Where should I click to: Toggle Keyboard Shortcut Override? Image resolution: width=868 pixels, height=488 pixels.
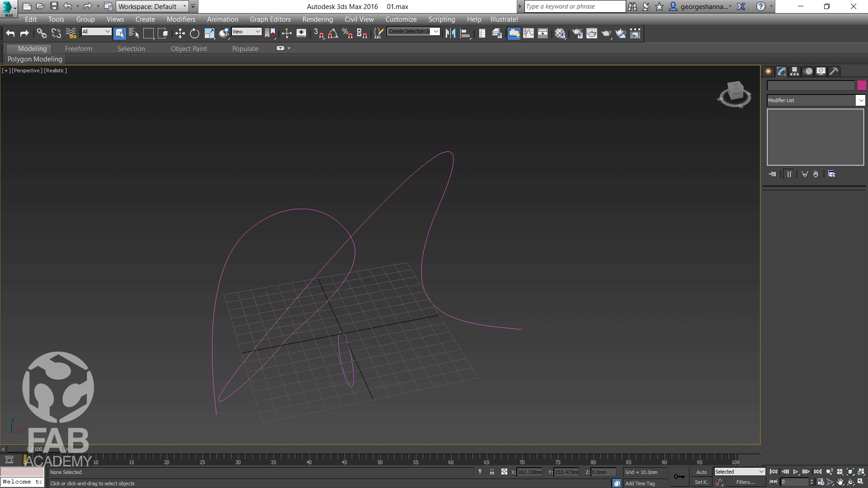[x=301, y=33]
